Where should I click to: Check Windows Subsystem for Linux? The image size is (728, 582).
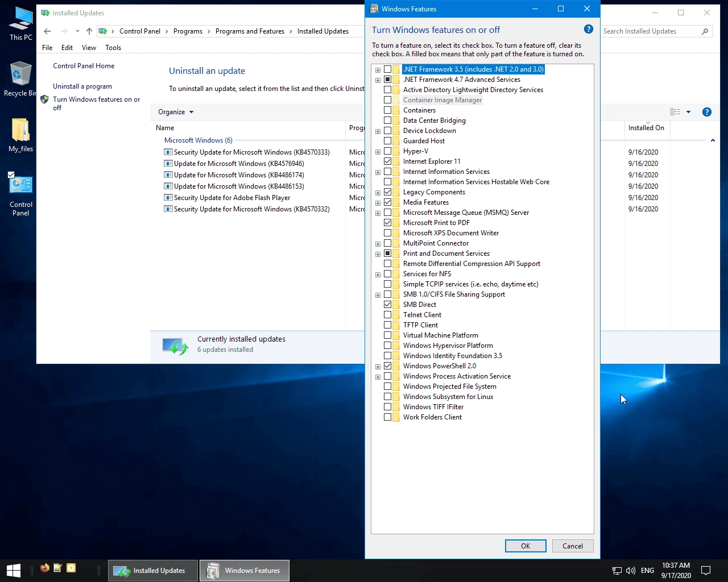[x=387, y=397]
